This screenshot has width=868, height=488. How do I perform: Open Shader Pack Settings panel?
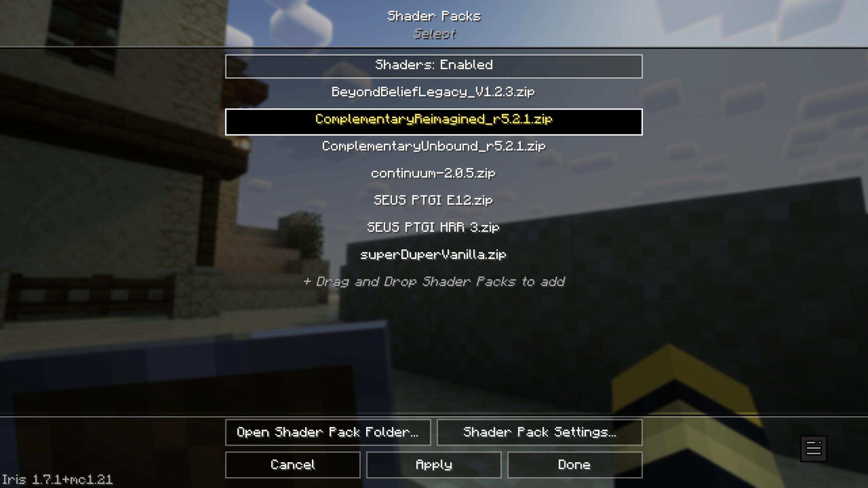(x=539, y=432)
